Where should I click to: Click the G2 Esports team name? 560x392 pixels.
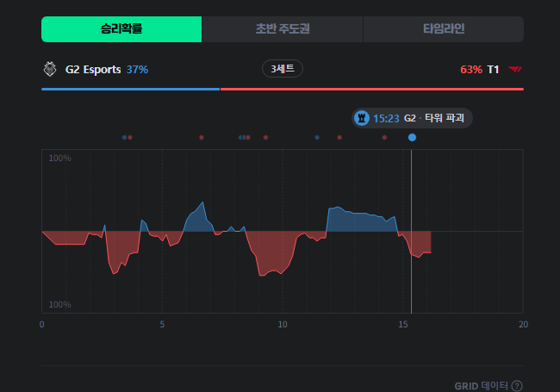(93, 69)
